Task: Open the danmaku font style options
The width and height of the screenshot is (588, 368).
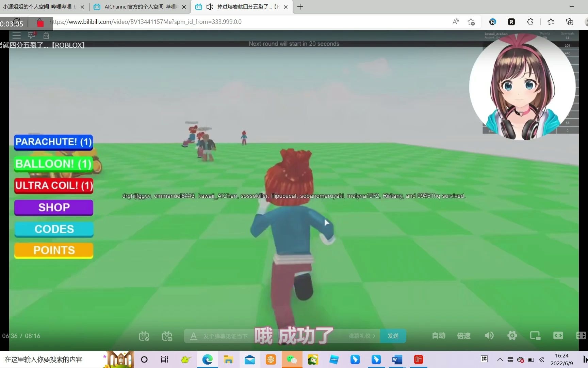Action: [x=193, y=336]
